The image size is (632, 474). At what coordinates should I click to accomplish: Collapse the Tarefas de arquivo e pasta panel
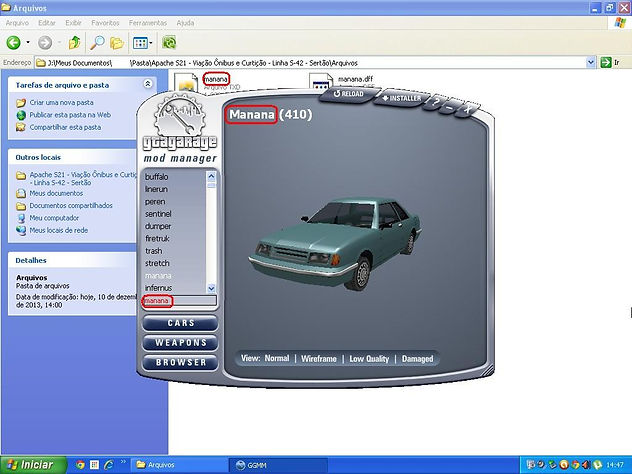point(148,84)
